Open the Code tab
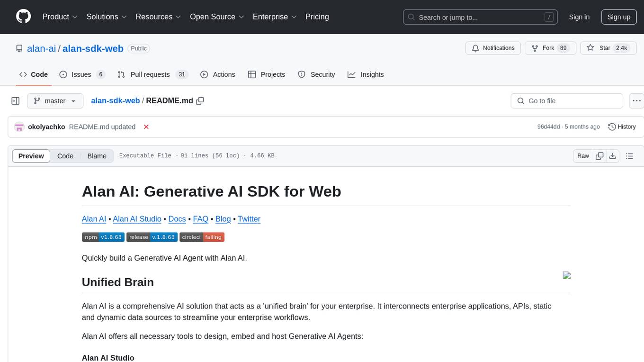644x362 pixels. tap(34, 74)
